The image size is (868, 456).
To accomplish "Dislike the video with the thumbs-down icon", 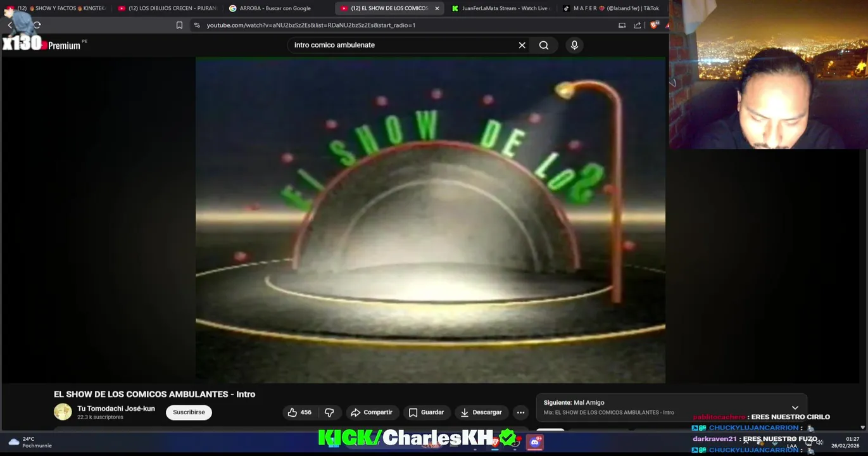I will (x=329, y=412).
